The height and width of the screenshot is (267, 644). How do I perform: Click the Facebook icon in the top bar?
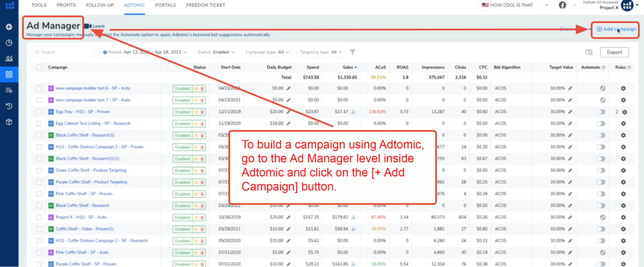[x=562, y=5]
